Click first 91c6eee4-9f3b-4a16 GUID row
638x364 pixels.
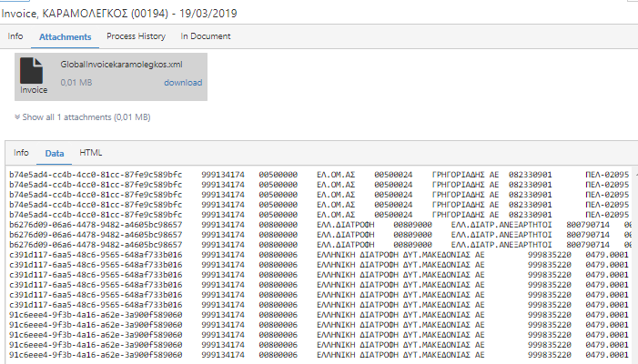(96, 315)
